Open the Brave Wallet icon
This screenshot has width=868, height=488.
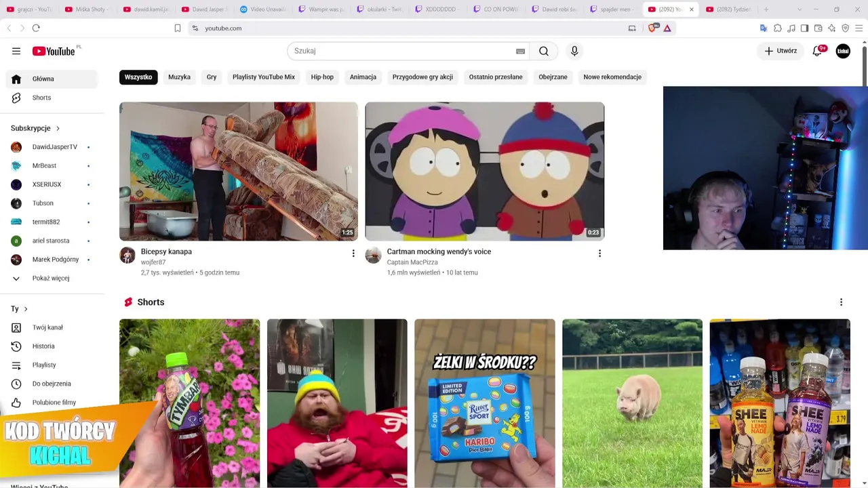[x=818, y=28]
